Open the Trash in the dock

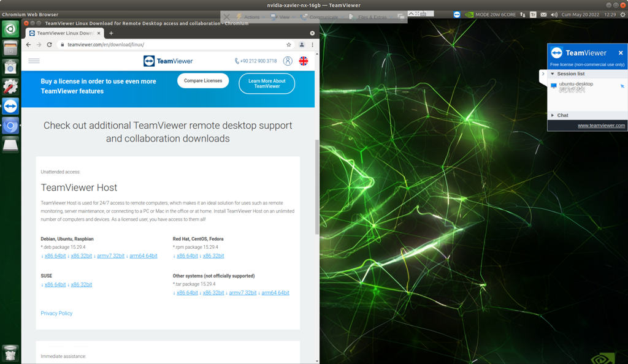pos(10,352)
